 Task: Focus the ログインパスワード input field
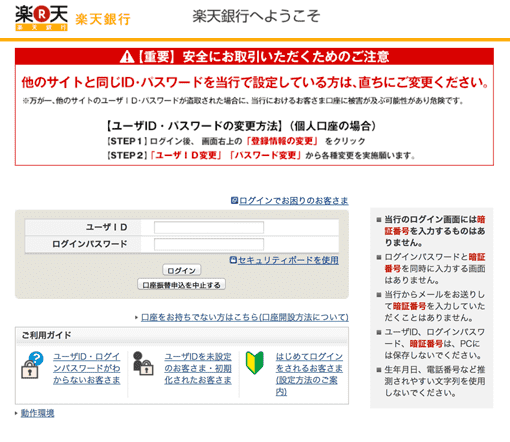pos(209,244)
